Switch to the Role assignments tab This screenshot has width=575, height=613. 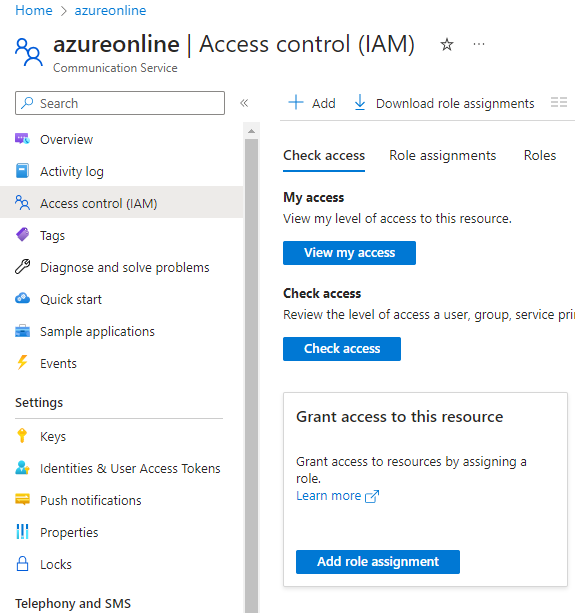442,156
